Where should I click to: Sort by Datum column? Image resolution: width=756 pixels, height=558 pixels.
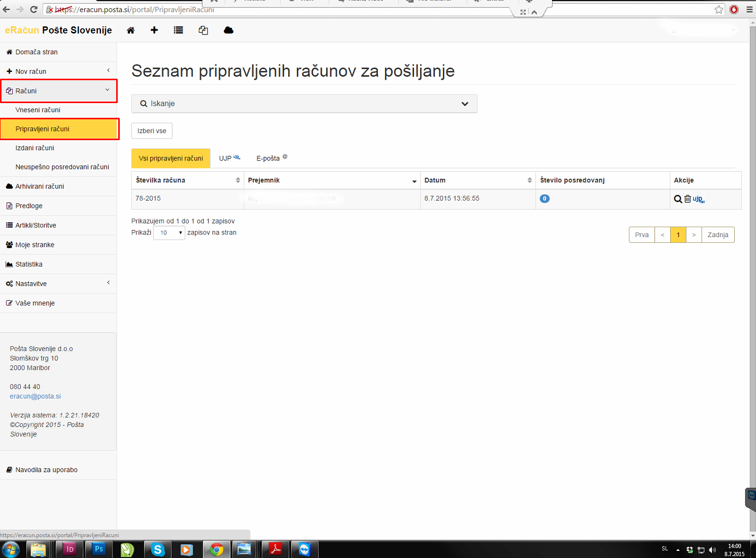tap(478, 180)
